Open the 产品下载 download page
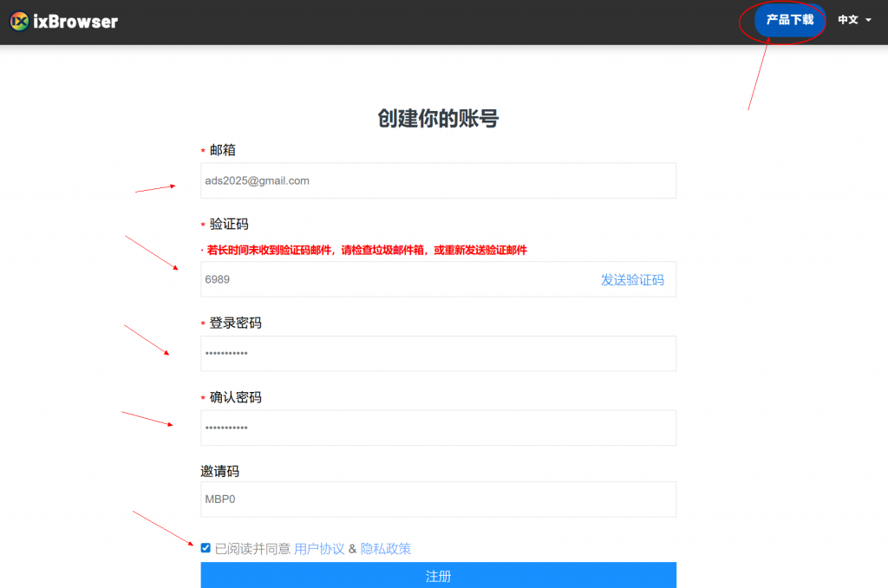This screenshot has width=888, height=588. 789,20
